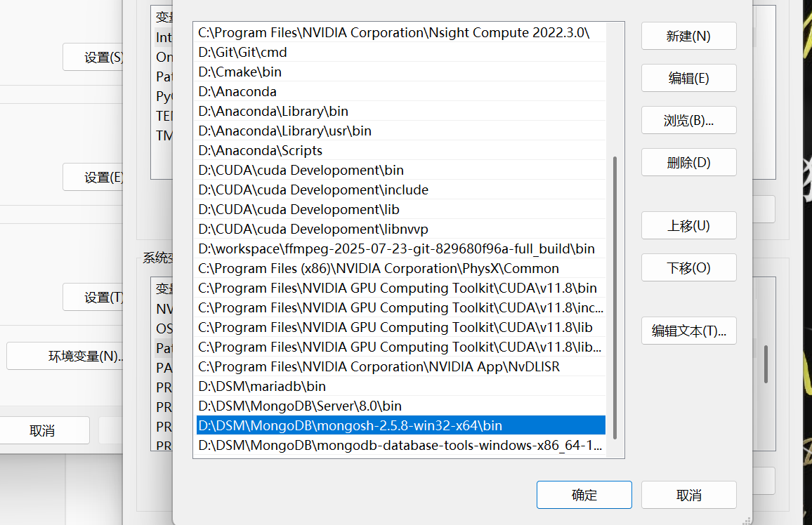Move the selected entry up with 上移(U)
The height and width of the screenshot is (525, 812).
[688, 225]
